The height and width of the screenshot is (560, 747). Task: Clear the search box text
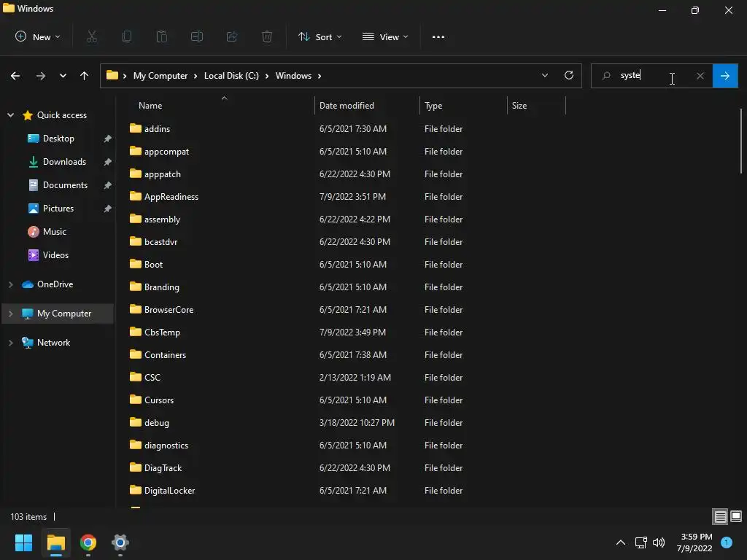click(x=700, y=76)
